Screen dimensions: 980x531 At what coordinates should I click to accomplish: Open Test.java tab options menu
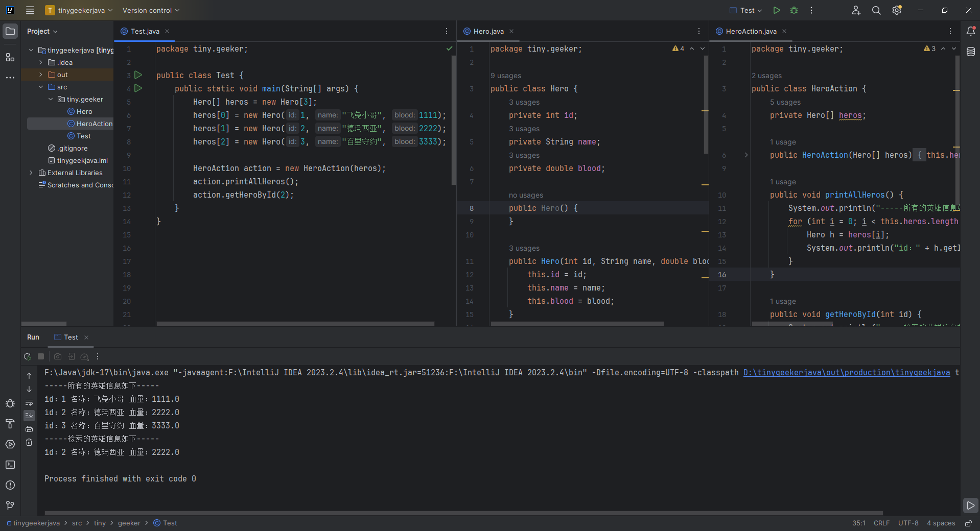coord(447,31)
